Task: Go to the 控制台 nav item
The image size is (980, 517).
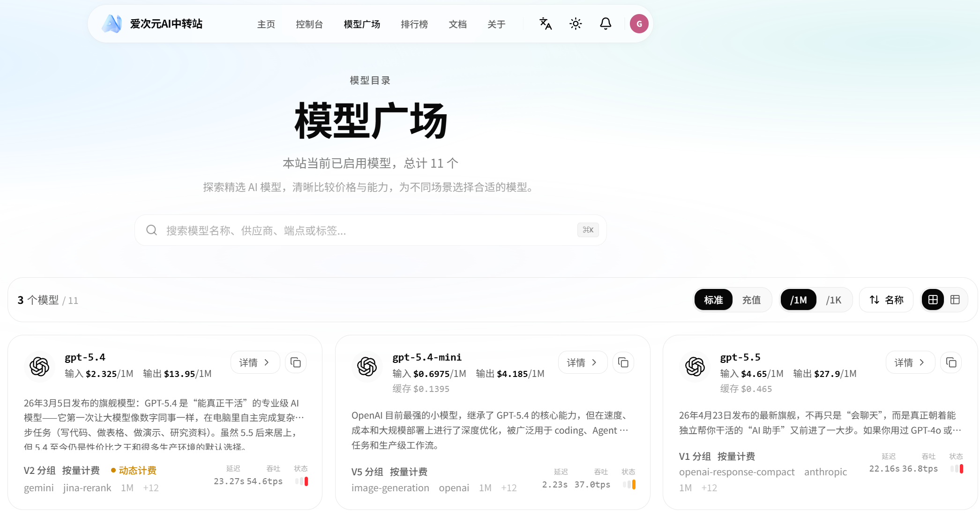Action: point(309,24)
